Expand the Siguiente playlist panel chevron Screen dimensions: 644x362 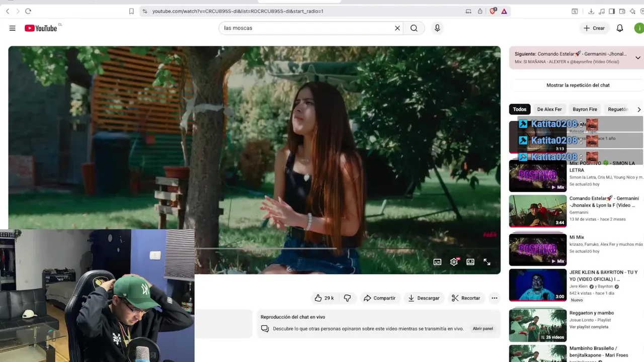638,58
